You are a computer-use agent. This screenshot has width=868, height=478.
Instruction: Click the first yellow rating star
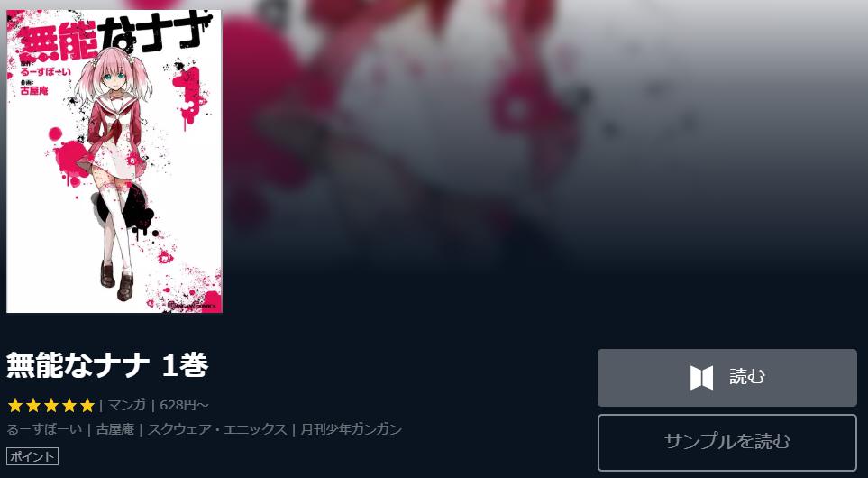(x=15, y=406)
